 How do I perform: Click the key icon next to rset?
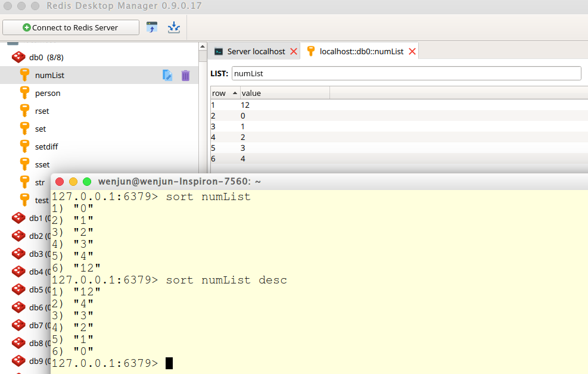coord(24,111)
